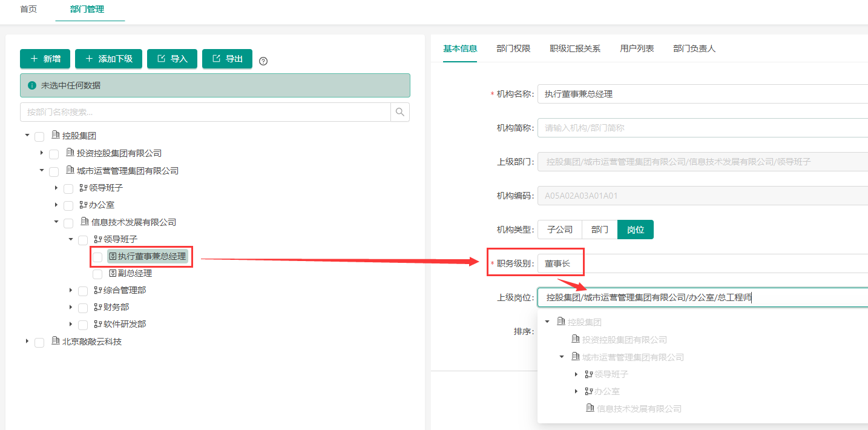The width and height of the screenshot is (868, 430).
Task: Click the 导入 button
Action: [x=172, y=59]
